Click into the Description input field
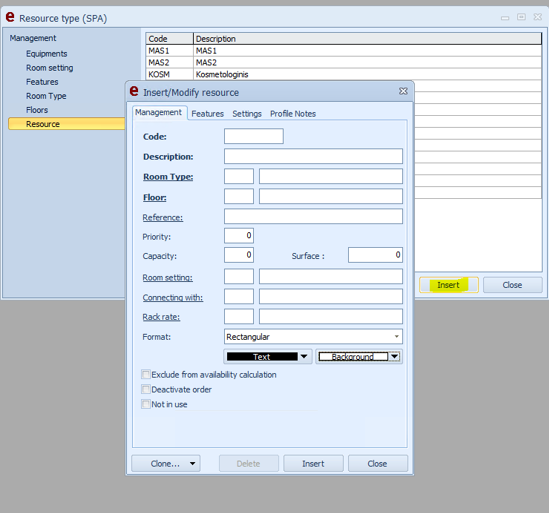Screen dimensions: 549x513 [x=313, y=156]
